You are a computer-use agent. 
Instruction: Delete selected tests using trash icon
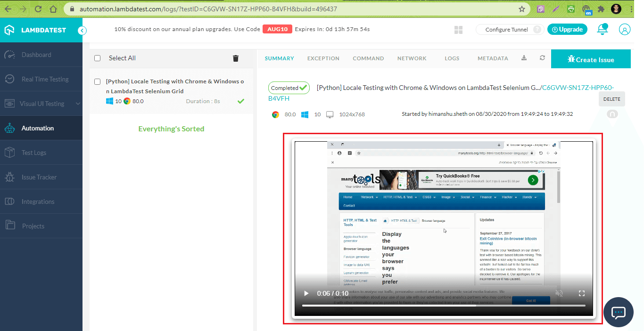(235, 58)
